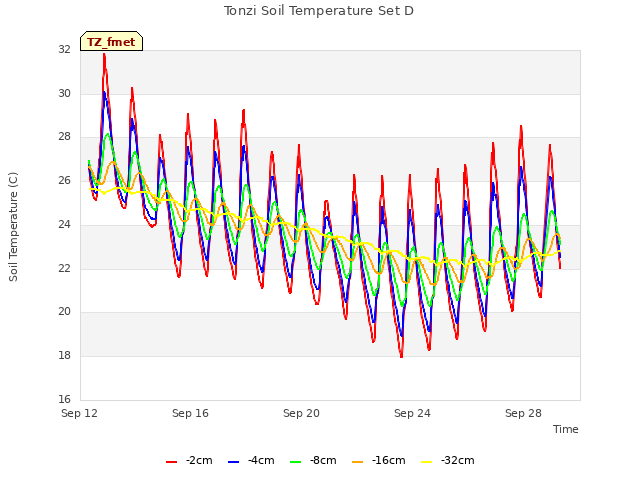
Task: Click the 18 y-axis tick label
Action: point(64,356)
